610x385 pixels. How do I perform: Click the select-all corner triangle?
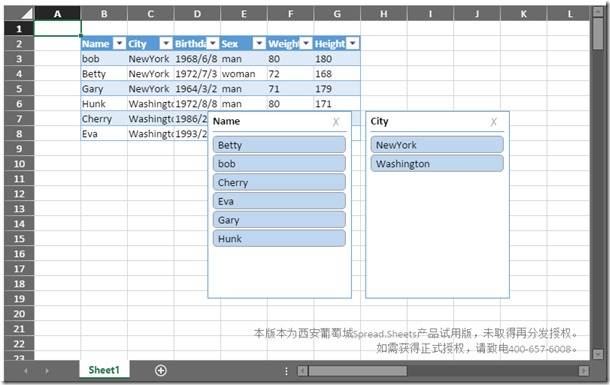[x=26, y=14]
